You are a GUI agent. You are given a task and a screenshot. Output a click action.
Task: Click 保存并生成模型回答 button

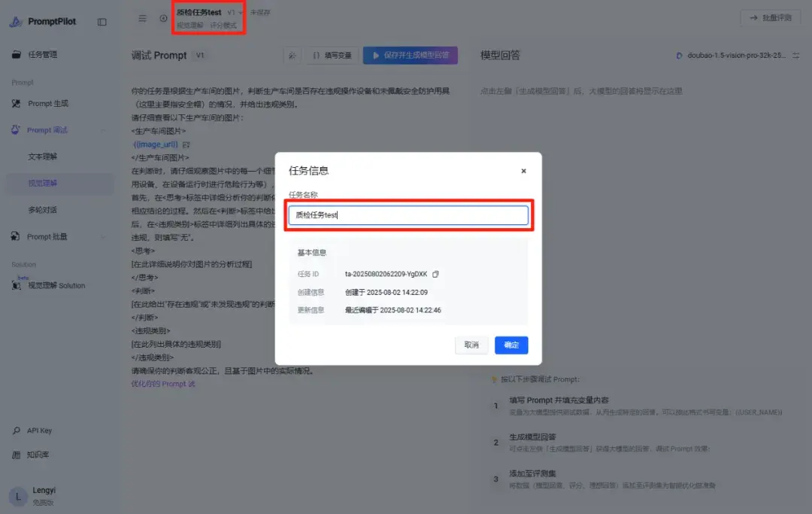pyautogui.click(x=411, y=56)
